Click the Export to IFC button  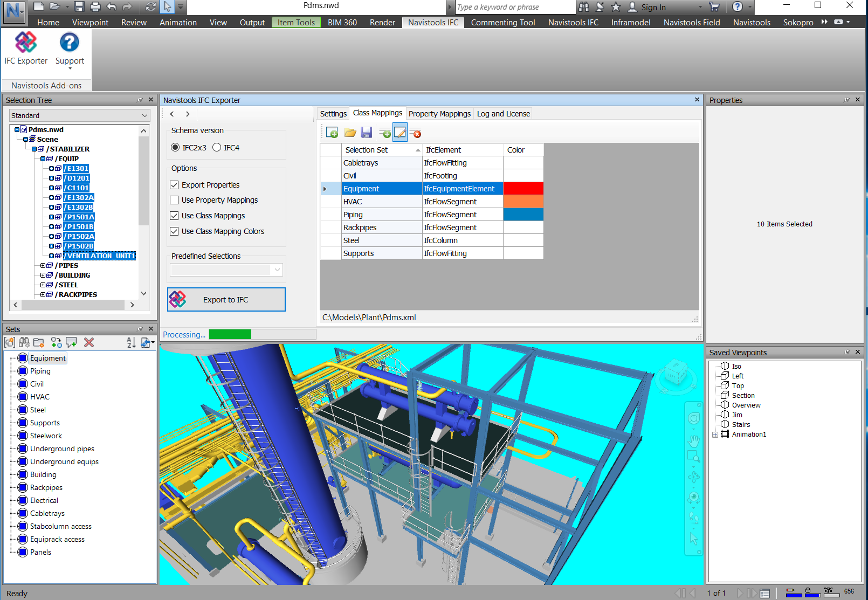226,300
